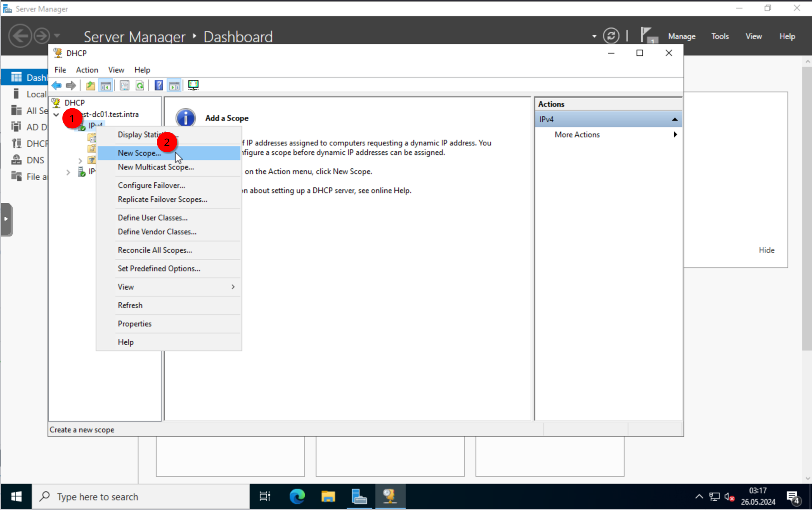
Task: Expand the filters node chevron in tree
Action: pos(80,161)
